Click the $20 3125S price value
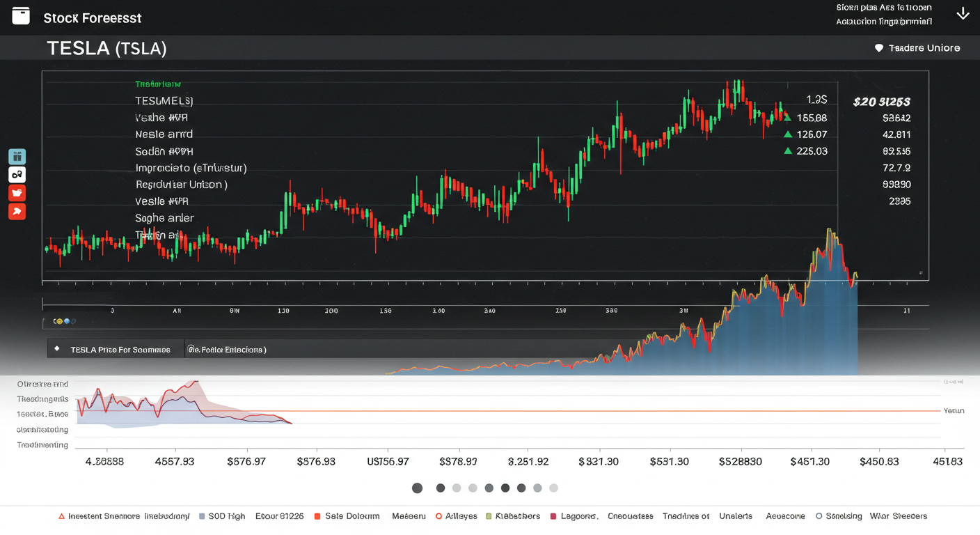Screen dimensions: 980x535 [881, 102]
